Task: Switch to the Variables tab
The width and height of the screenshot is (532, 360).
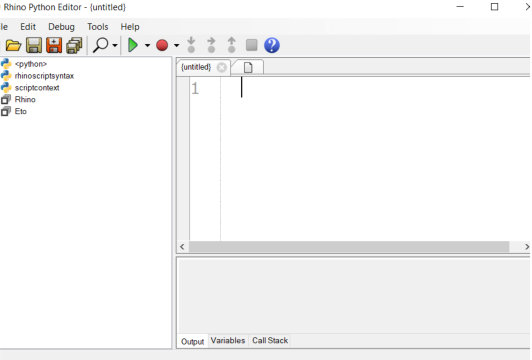Action: (x=228, y=341)
